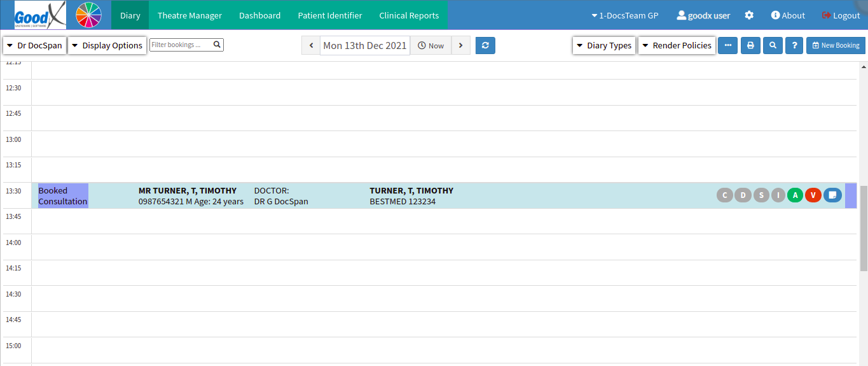
Task: Click the green A status circle
Action: tap(795, 195)
